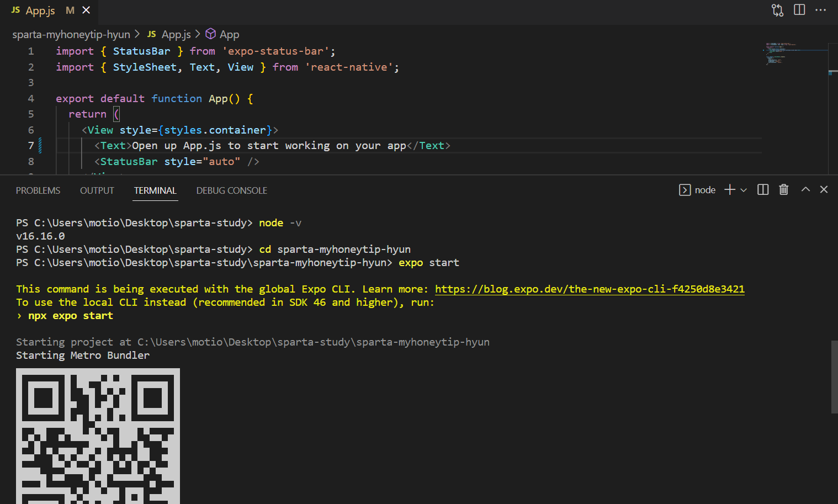The height and width of the screenshot is (504, 838).
Task: Click styles.container on line 6
Action: [x=215, y=130]
